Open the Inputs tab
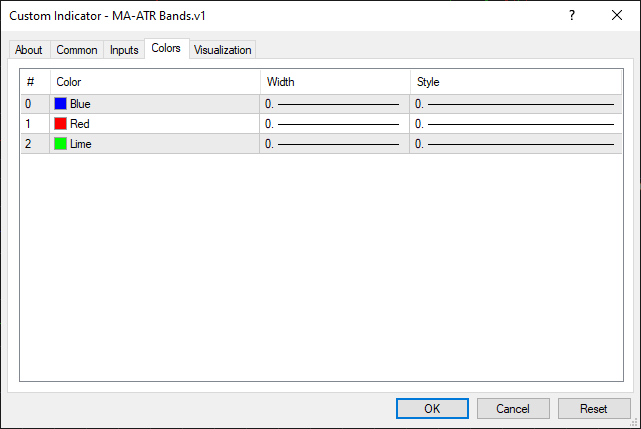 click(124, 50)
